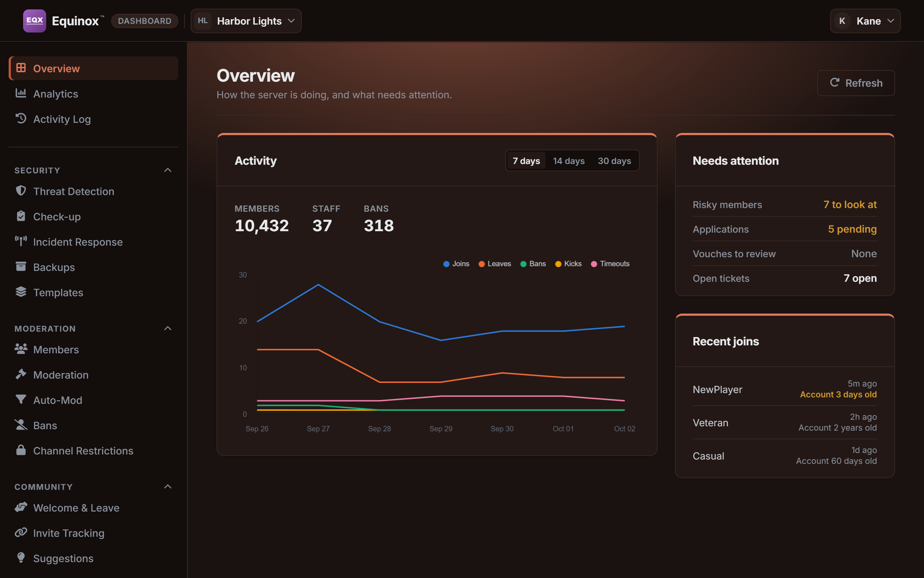The height and width of the screenshot is (578, 924).
Task: Open Applications 5 pending row
Action: tap(785, 229)
